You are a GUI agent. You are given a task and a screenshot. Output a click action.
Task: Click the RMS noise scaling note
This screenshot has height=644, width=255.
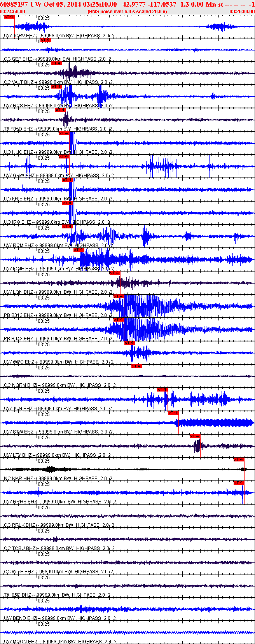(x=127, y=12)
